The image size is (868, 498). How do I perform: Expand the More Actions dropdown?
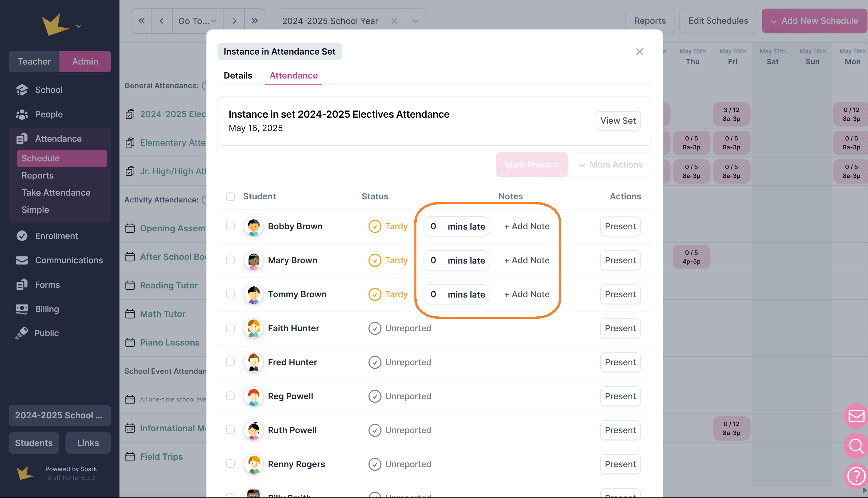[x=611, y=164]
